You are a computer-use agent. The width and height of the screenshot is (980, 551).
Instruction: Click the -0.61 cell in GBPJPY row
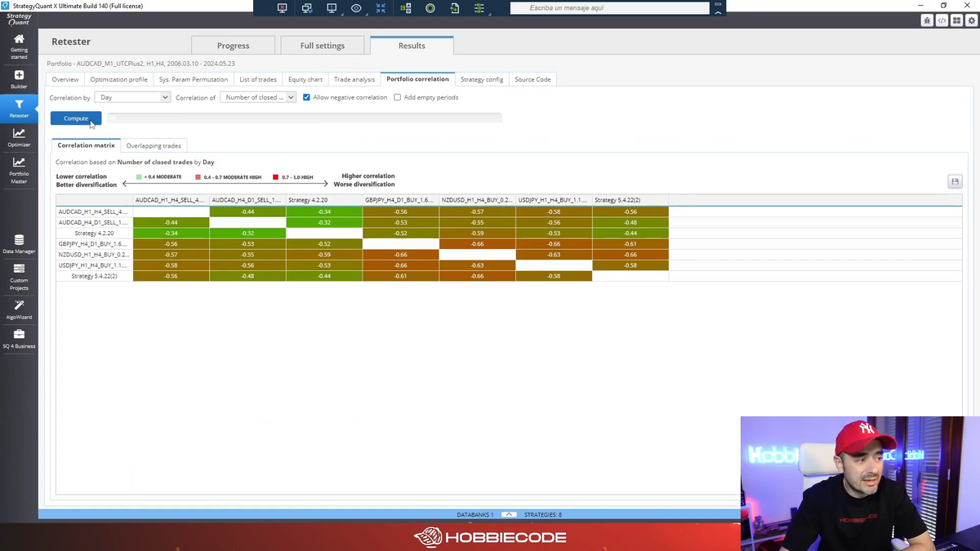pyautogui.click(x=630, y=243)
